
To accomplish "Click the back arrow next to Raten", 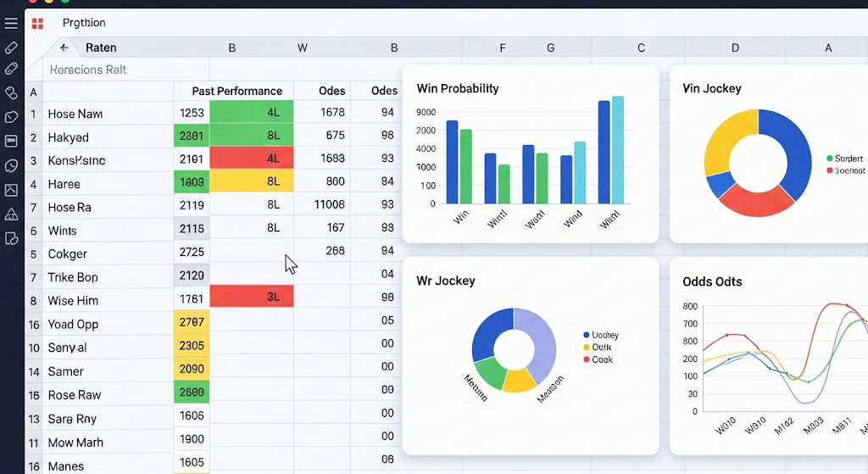I will coord(64,47).
